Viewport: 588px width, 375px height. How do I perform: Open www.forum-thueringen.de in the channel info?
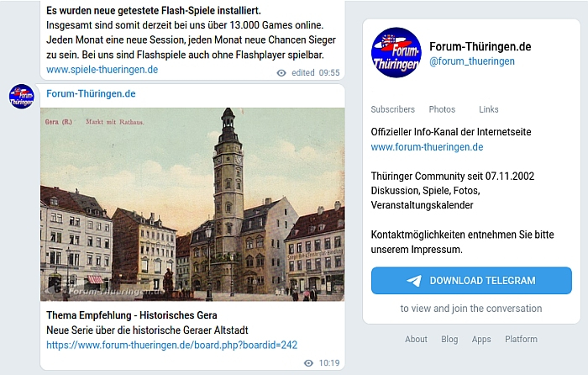427,147
